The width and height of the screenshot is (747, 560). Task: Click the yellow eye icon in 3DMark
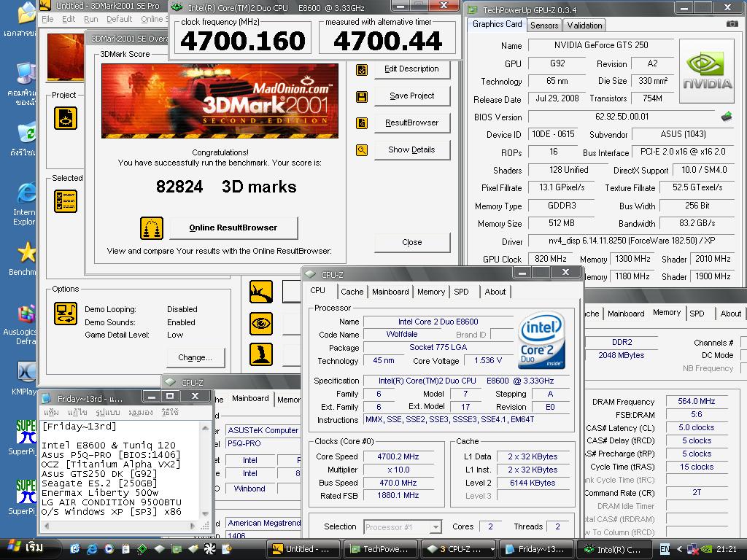(261, 324)
